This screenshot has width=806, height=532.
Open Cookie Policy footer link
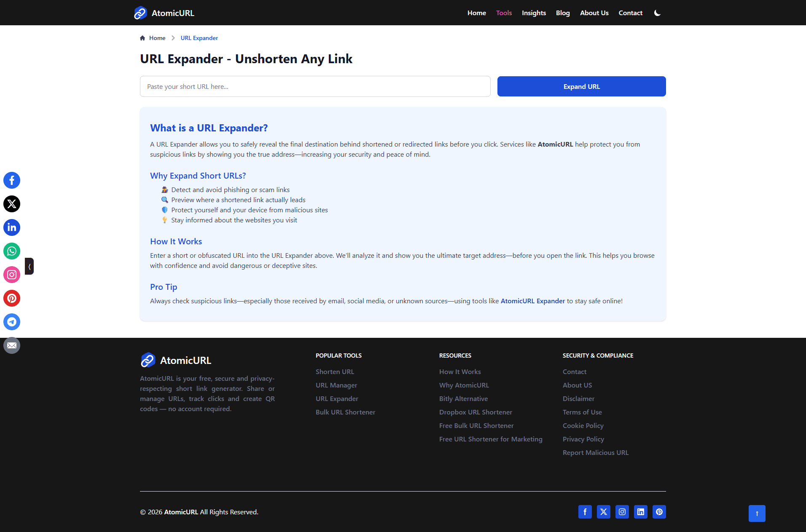583,425
